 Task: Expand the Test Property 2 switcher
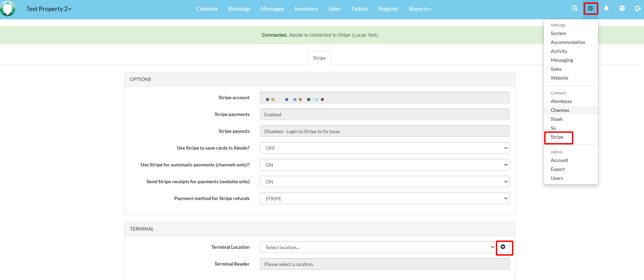tap(49, 9)
